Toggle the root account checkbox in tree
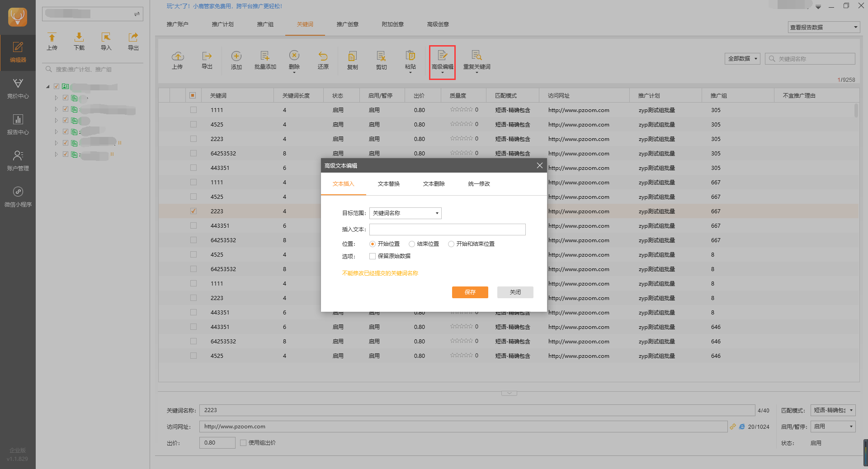The image size is (868, 469). click(57, 86)
